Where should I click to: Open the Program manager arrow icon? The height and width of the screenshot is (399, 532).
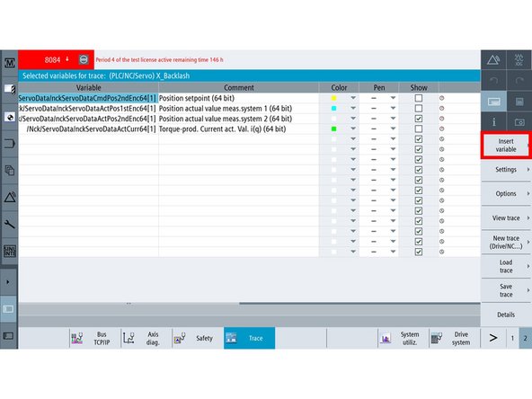coord(9,144)
